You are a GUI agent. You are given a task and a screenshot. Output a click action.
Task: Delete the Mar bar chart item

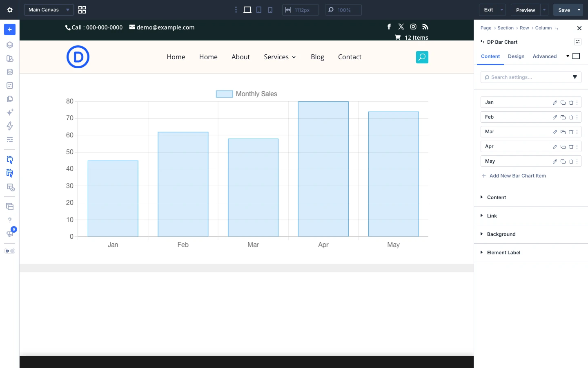[x=571, y=132]
